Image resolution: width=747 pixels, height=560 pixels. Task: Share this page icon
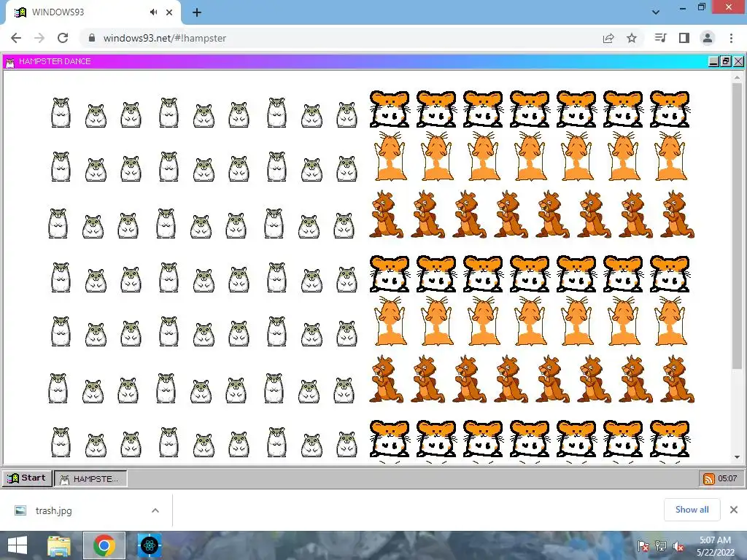click(608, 38)
